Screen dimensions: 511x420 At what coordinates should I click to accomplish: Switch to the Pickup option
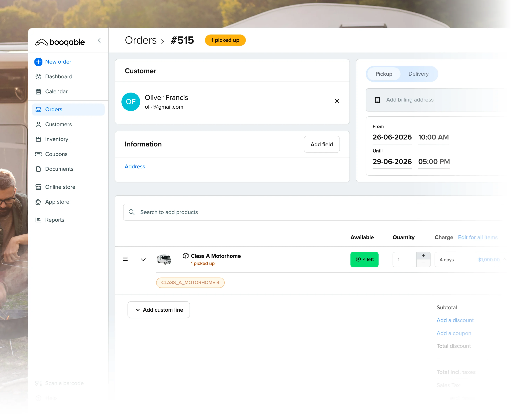pyautogui.click(x=384, y=74)
